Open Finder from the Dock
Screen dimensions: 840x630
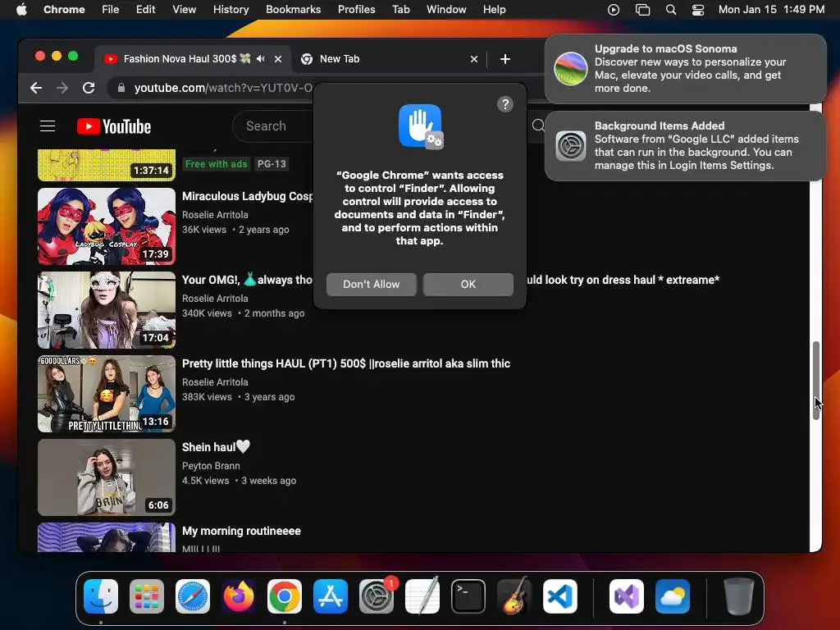[x=101, y=596]
